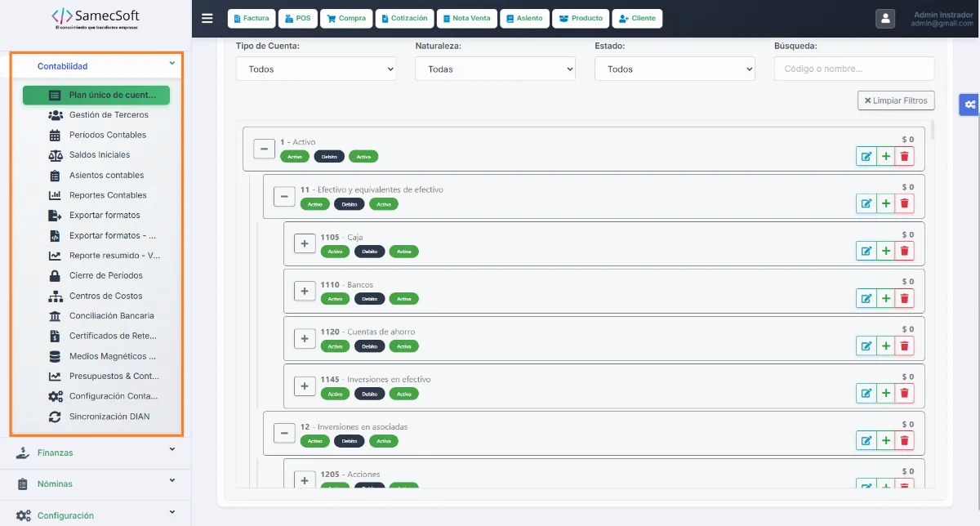Click the Factura quick button
Viewport: 980px width, 526px height.
point(251,18)
